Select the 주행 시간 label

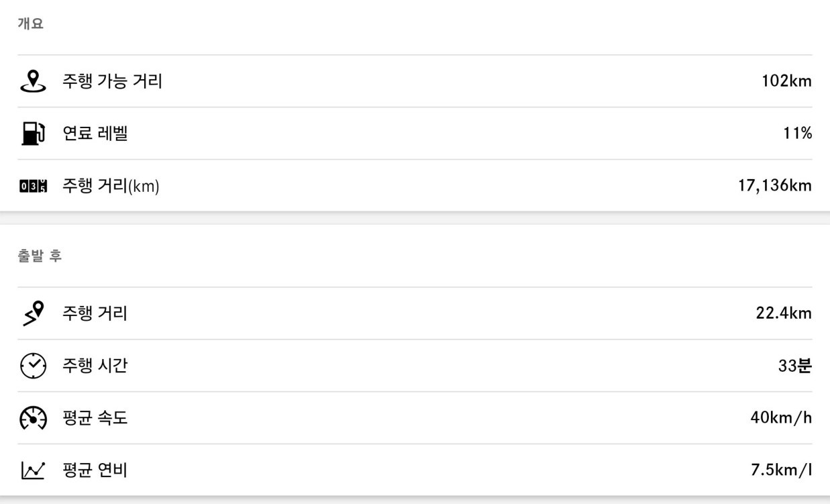coord(95,366)
